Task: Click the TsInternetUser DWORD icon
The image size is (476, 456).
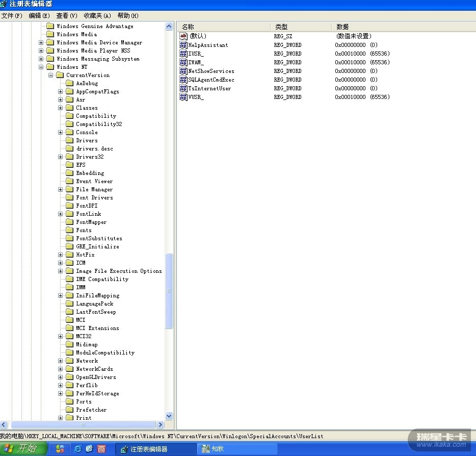Action: point(183,88)
